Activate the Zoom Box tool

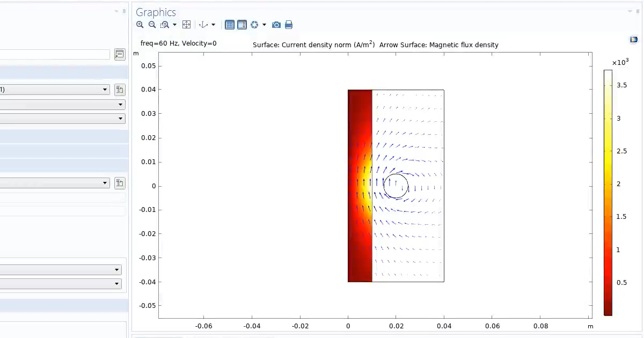point(165,25)
